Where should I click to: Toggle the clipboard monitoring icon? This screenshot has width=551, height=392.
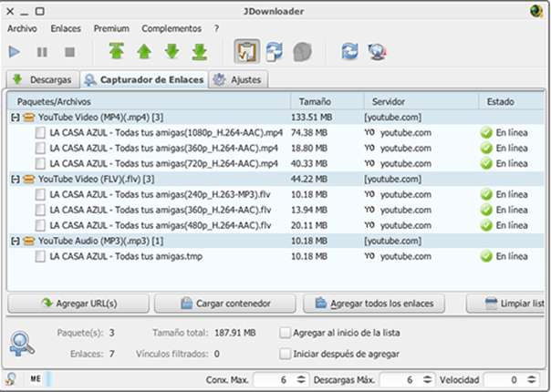coord(247,51)
